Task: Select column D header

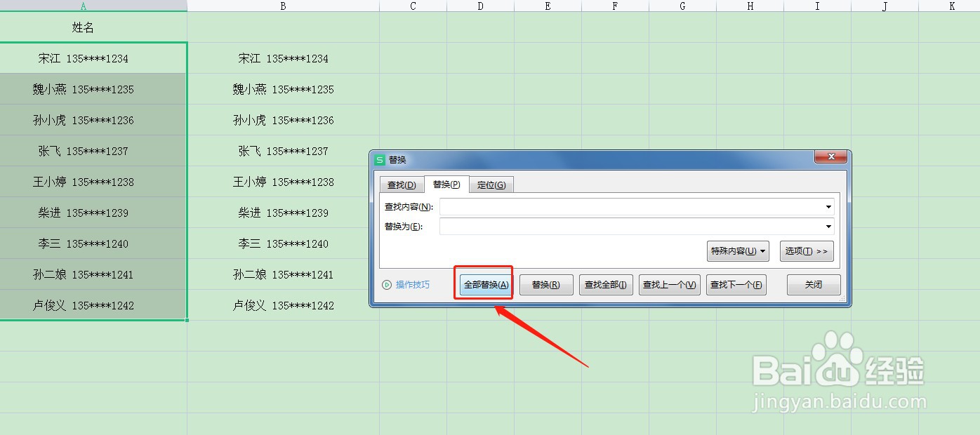Action: click(480, 6)
